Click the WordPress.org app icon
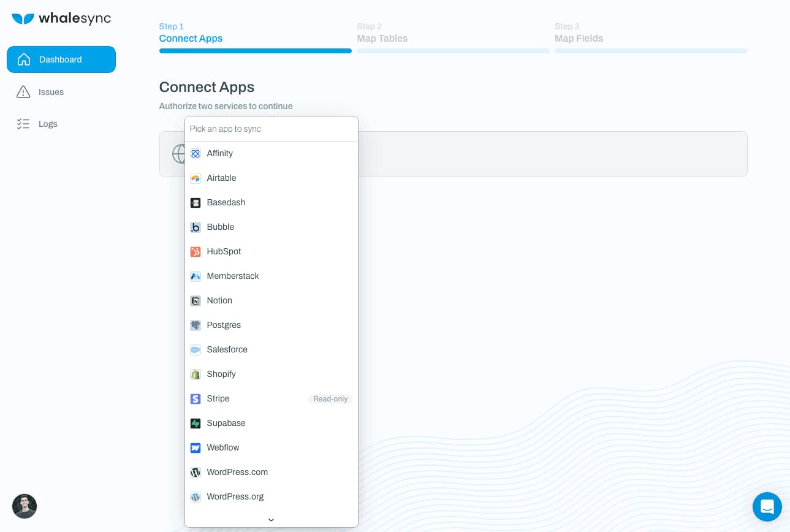This screenshot has height=532, width=790. coord(196,497)
